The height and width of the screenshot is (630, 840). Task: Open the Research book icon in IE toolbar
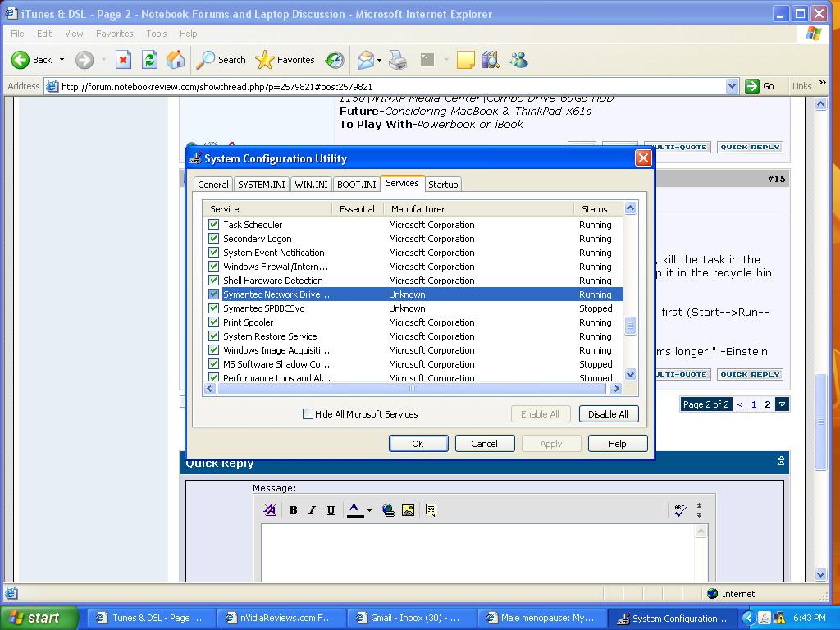[491, 60]
